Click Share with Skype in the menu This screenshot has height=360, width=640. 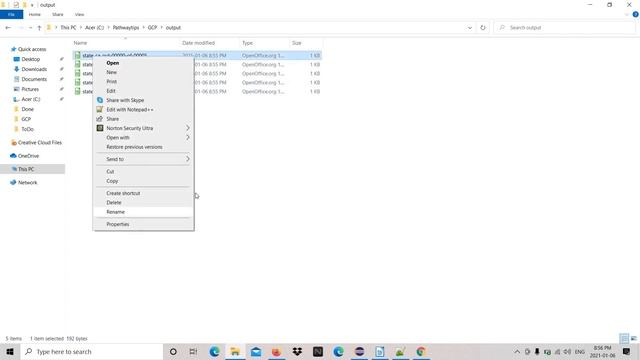click(143, 100)
